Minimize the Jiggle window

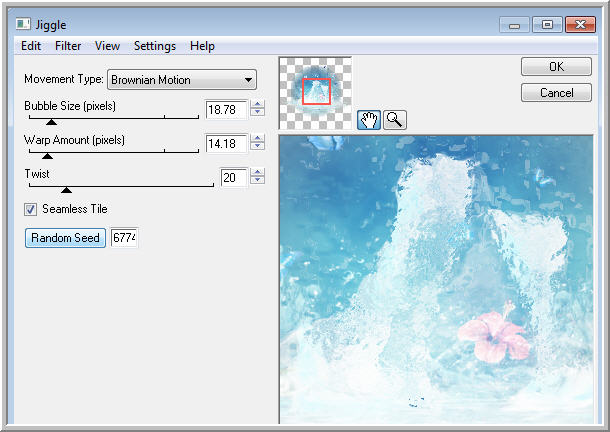[x=514, y=25]
